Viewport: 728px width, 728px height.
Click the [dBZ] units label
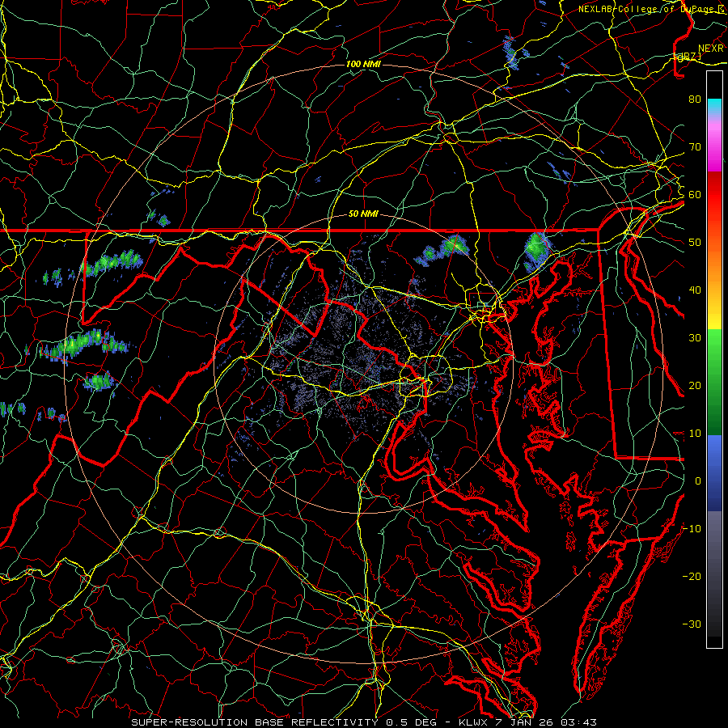point(688,57)
